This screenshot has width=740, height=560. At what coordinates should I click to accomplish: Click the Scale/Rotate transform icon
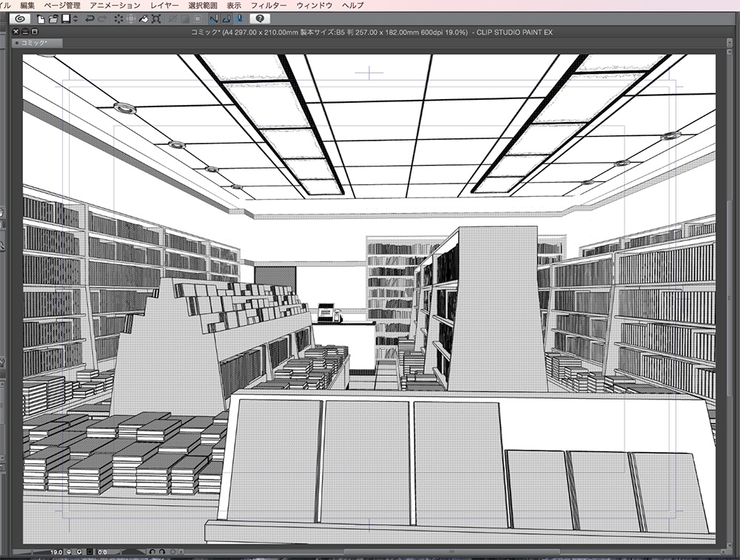click(155, 20)
